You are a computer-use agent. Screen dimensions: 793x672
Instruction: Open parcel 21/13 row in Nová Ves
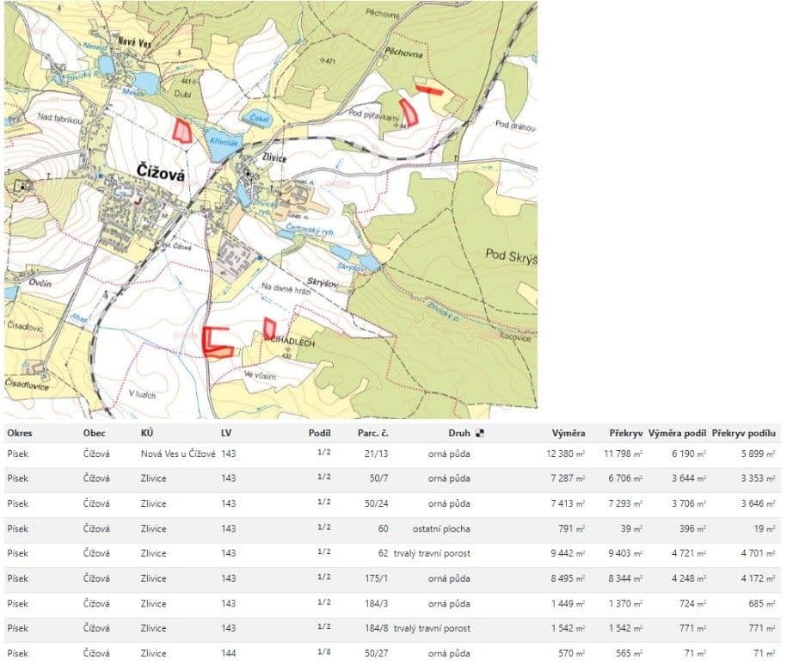[392, 454]
